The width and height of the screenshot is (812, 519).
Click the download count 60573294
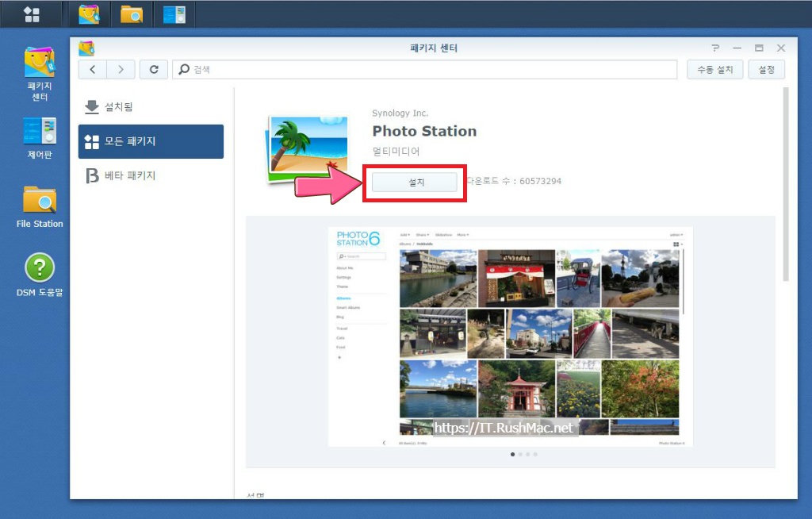pos(540,181)
